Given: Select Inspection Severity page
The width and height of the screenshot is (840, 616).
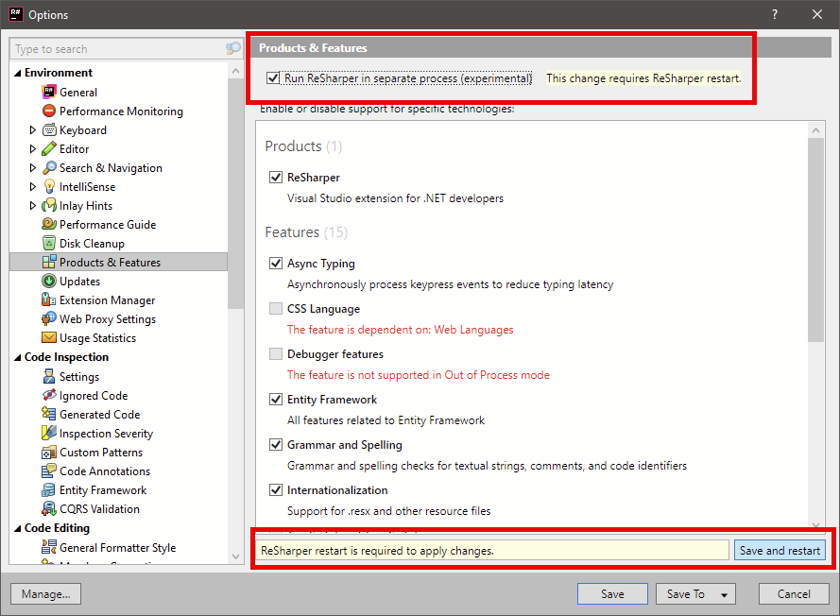Looking at the screenshot, I should pos(106,434).
